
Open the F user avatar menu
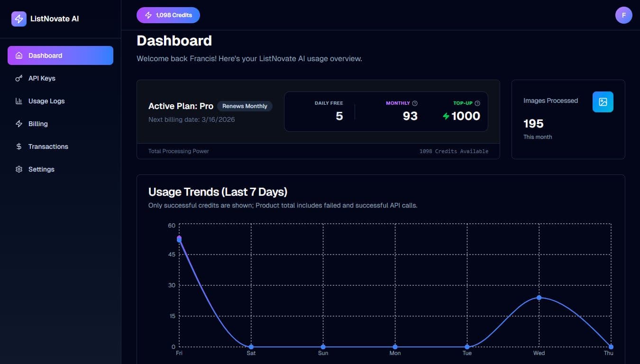624,15
